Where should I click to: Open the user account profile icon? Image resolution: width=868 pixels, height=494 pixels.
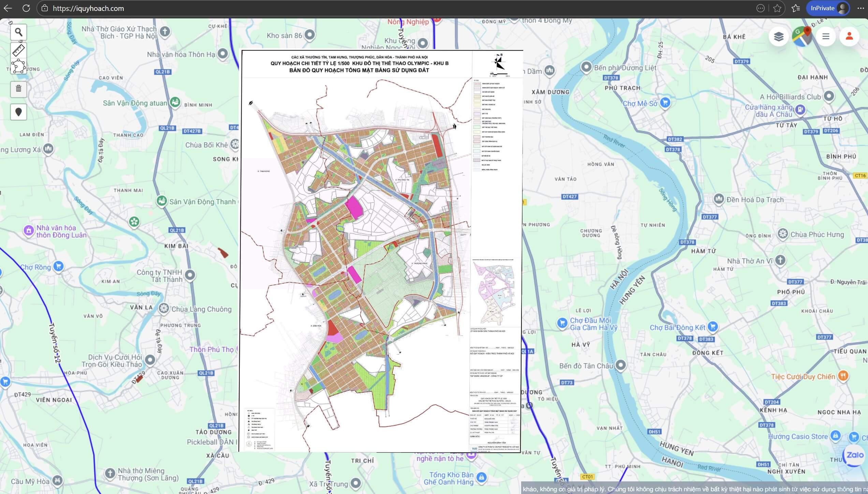click(849, 36)
